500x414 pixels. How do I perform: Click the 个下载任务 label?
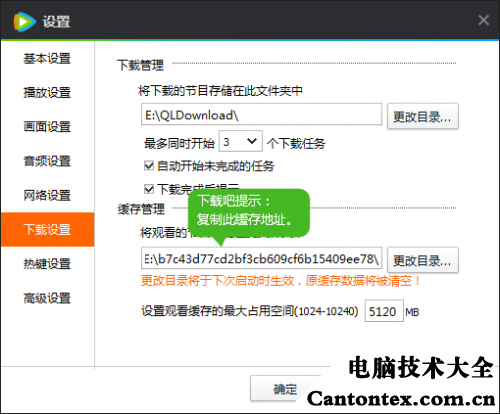click(296, 143)
